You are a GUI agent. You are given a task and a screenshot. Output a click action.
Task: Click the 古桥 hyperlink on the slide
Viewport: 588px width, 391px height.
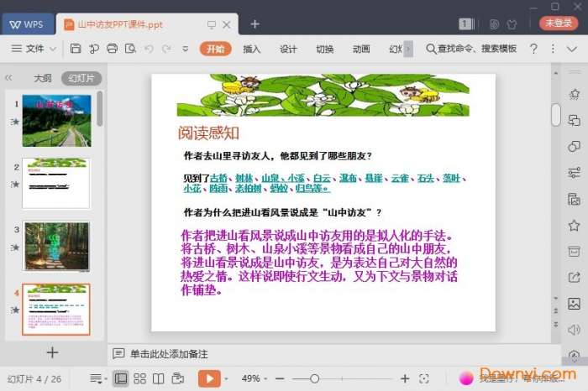[219, 178]
